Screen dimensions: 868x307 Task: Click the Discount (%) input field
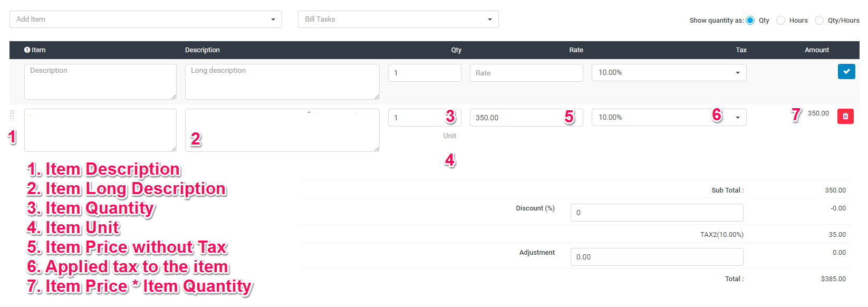657,213
